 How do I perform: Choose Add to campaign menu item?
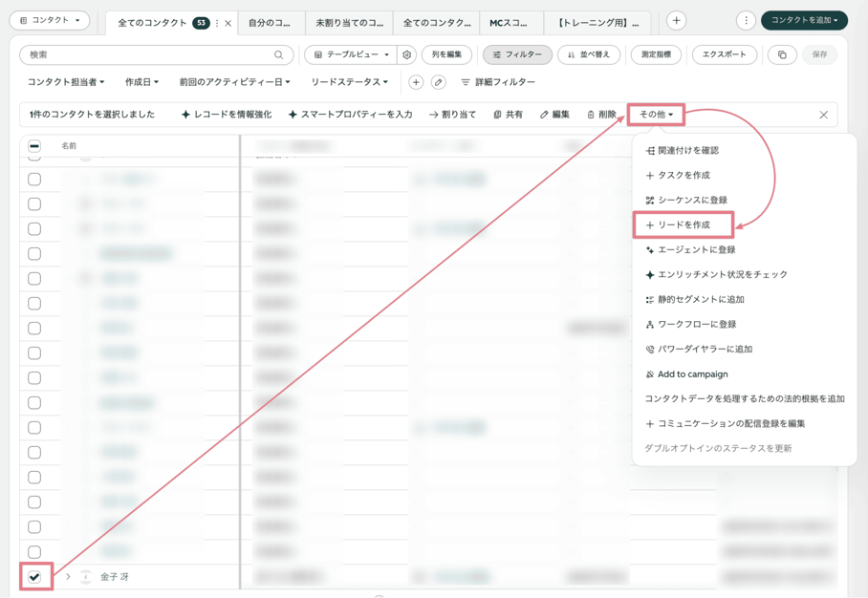pos(686,374)
